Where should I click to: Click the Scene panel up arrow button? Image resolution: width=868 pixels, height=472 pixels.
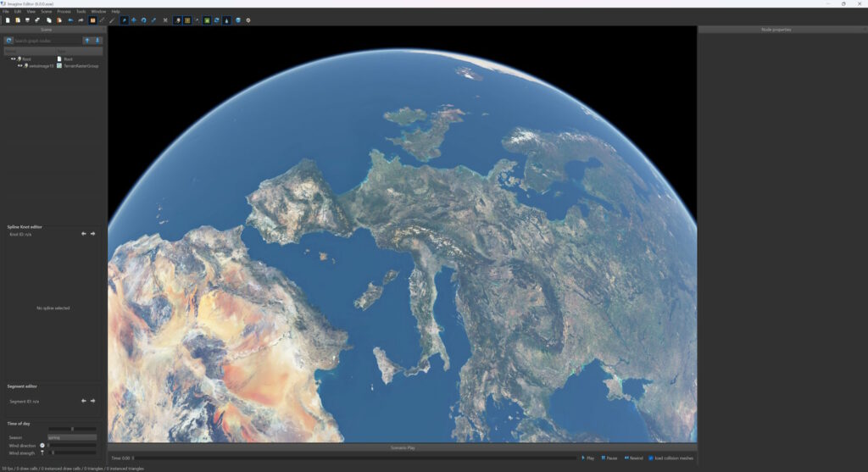[x=87, y=41]
